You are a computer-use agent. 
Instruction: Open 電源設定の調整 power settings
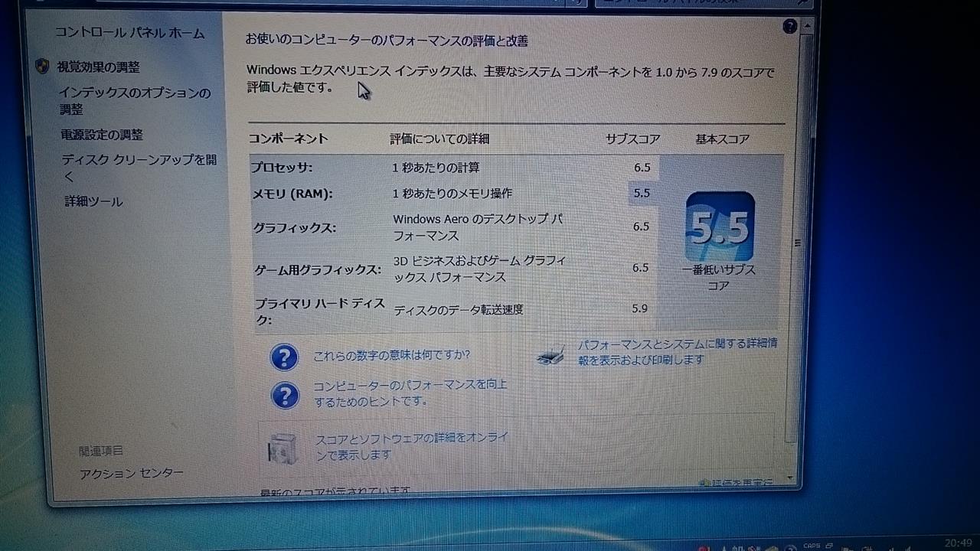pyautogui.click(x=102, y=135)
